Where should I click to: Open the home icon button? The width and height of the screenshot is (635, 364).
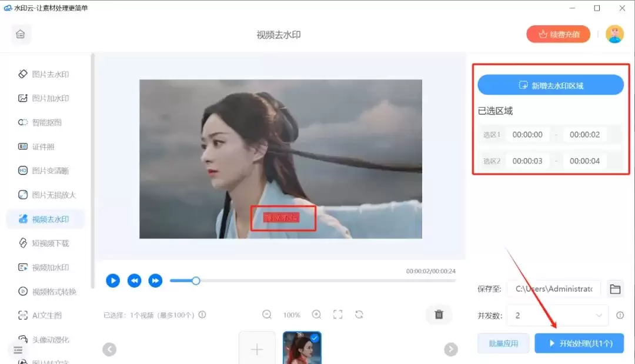(x=20, y=35)
